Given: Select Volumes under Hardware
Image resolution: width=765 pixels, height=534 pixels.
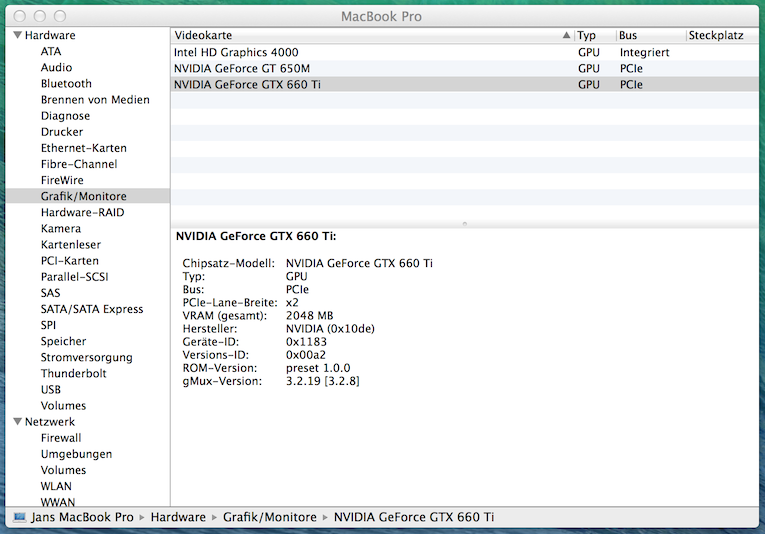Looking at the screenshot, I should click(x=63, y=405).
